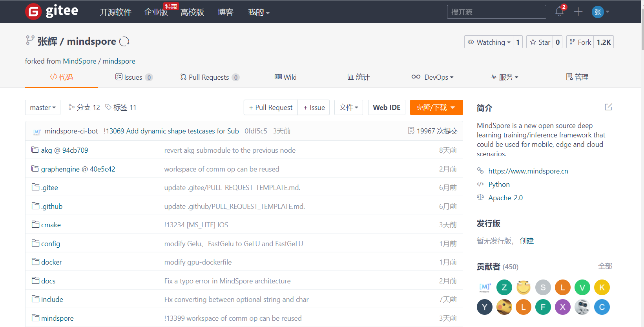Click 创建 to create a release

[x=527, y=241]
